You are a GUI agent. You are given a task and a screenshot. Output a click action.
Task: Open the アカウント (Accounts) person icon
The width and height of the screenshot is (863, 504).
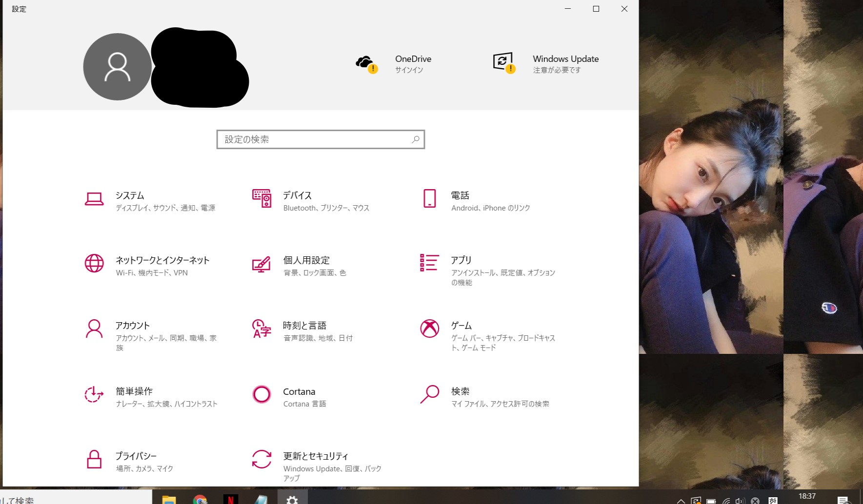click(x=94, y=329)
